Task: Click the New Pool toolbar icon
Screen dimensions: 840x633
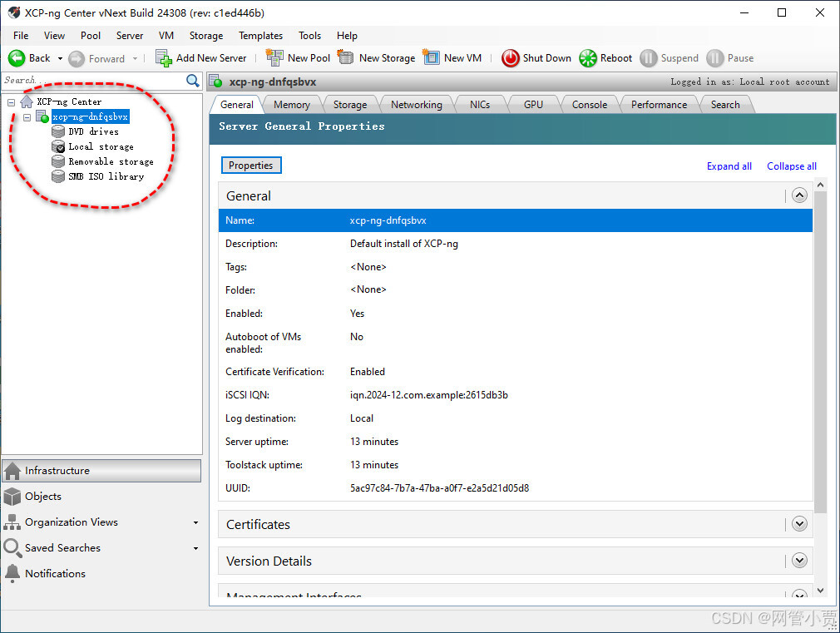Action: coord(274,58)
